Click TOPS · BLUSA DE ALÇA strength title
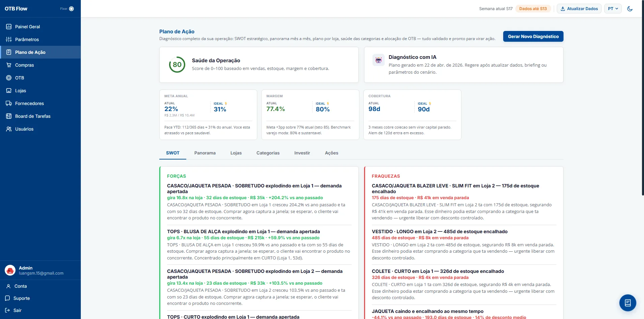Viewport: 644px width, 319px height. [244, 232]
